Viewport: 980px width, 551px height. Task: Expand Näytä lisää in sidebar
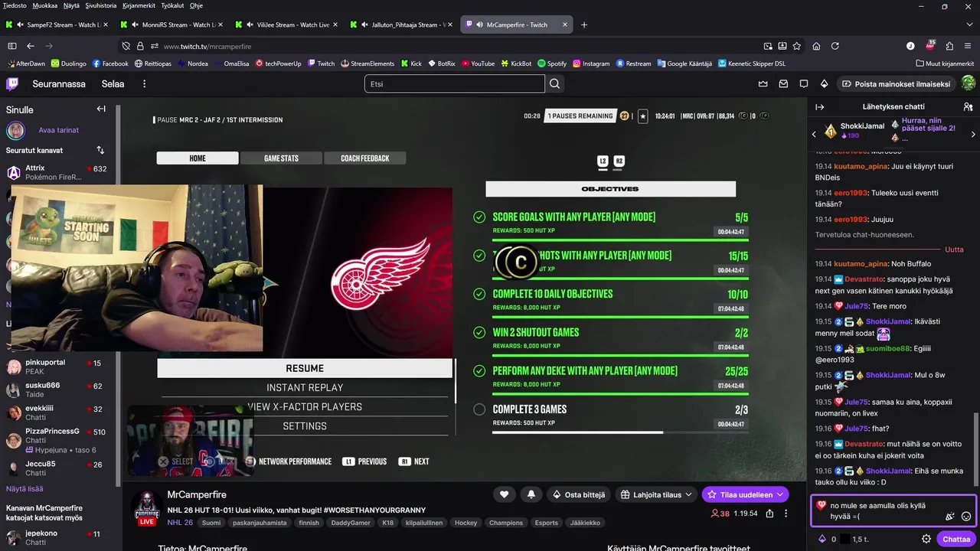pos(24,488)
